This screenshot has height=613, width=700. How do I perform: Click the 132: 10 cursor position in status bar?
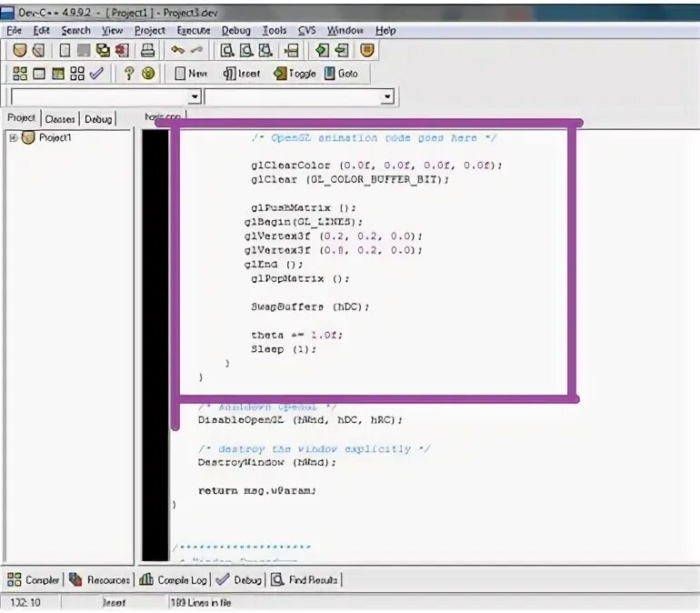25,602
